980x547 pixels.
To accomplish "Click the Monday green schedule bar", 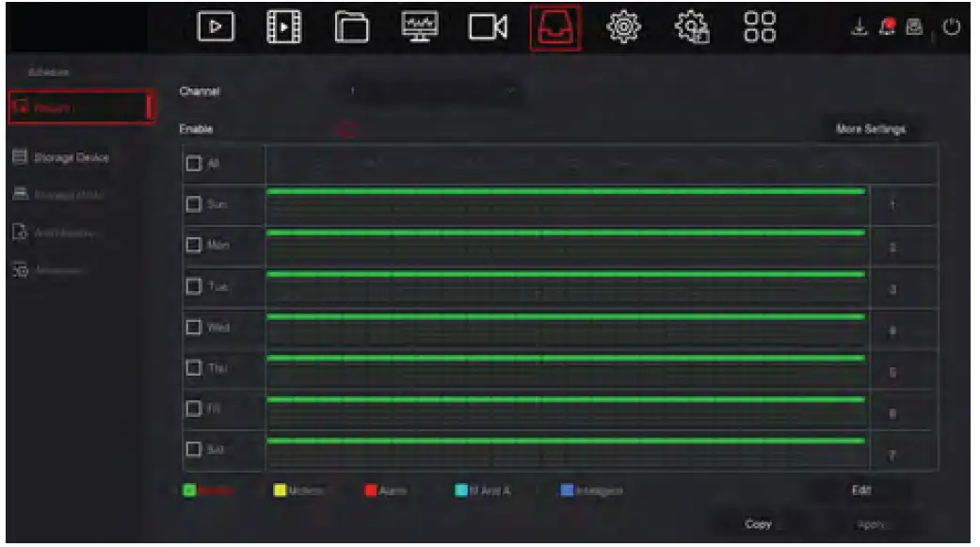I will [566, 233].
